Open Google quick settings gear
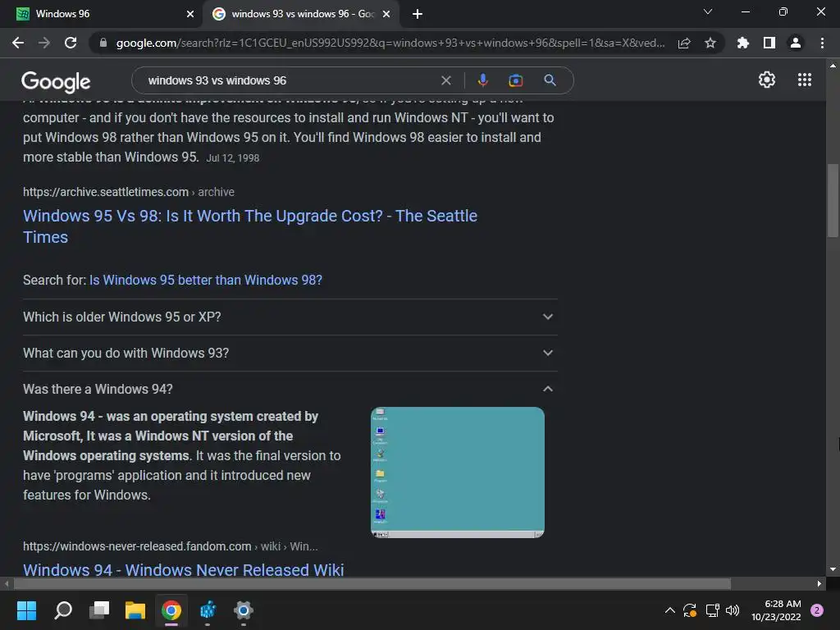The height and width of the screenshot is (630, 840). [x=767, y=80]
